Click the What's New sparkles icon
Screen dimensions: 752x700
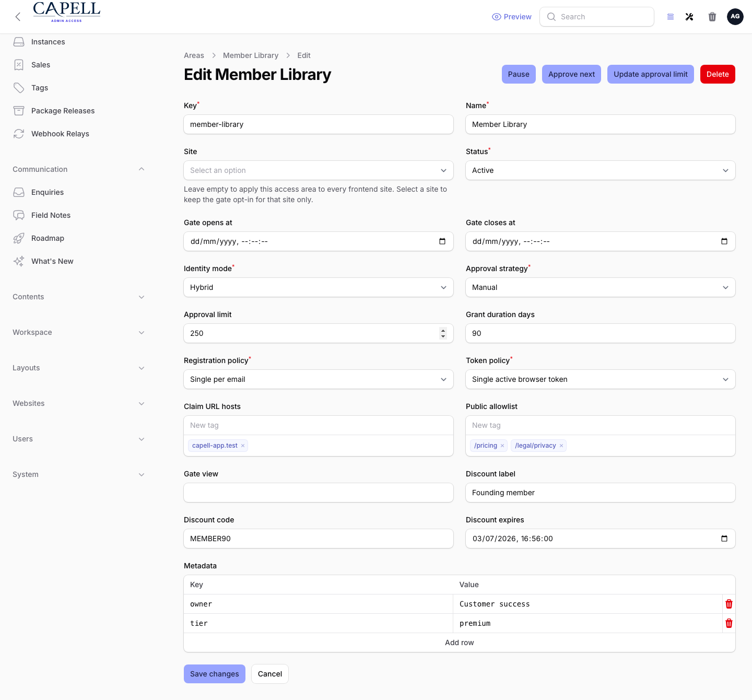tap(19, 261)
